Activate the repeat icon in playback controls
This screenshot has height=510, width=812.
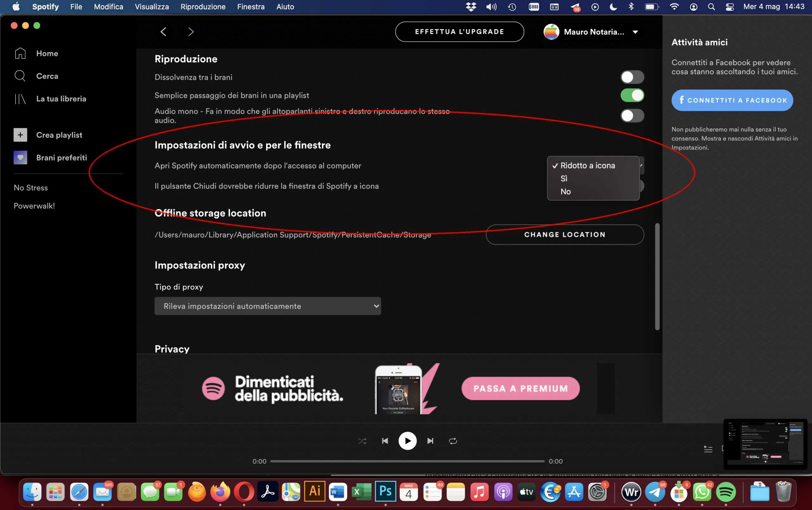point(453,441)
